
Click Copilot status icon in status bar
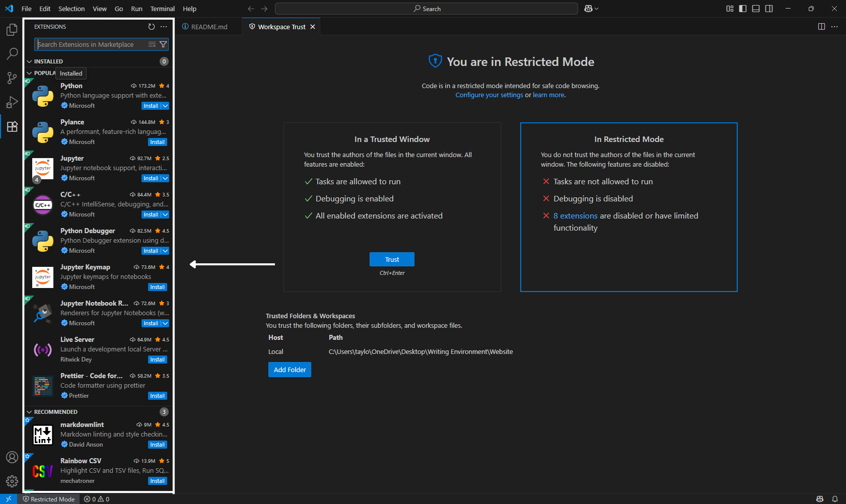coord(820,499)
